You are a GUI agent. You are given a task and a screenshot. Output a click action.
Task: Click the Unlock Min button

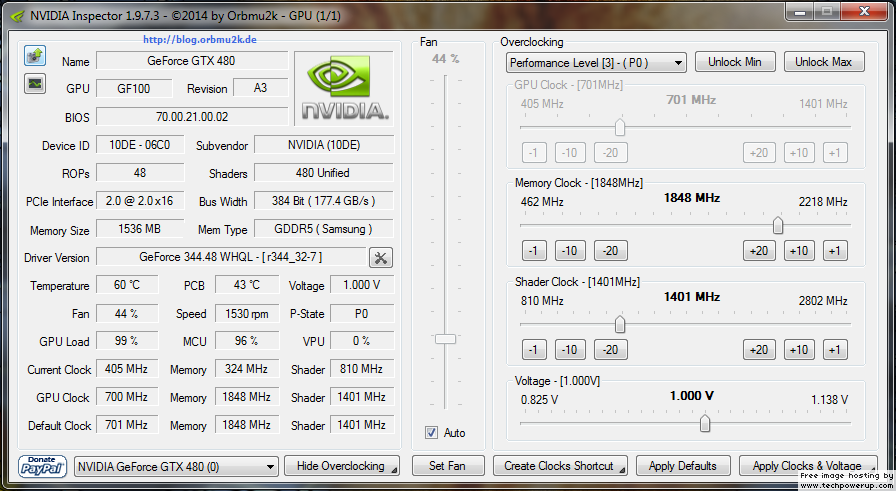point(735,62)
